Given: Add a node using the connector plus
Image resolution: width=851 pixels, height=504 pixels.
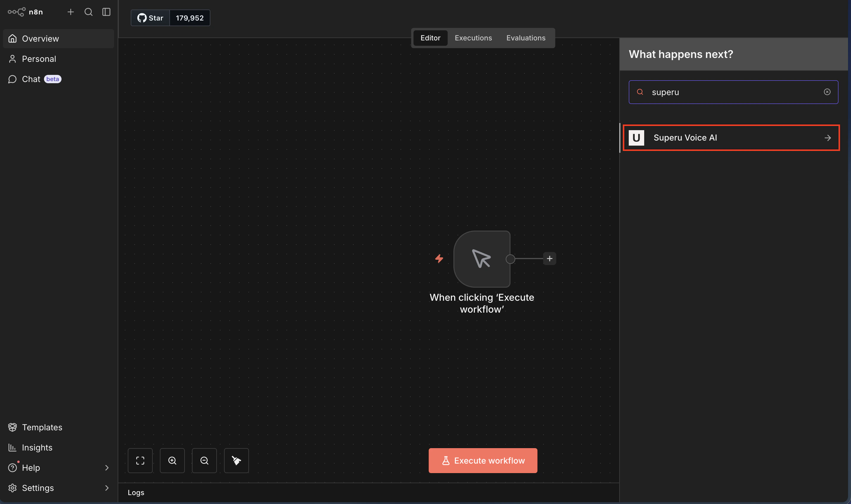Looking at the screenshot, I should [550, 259].
